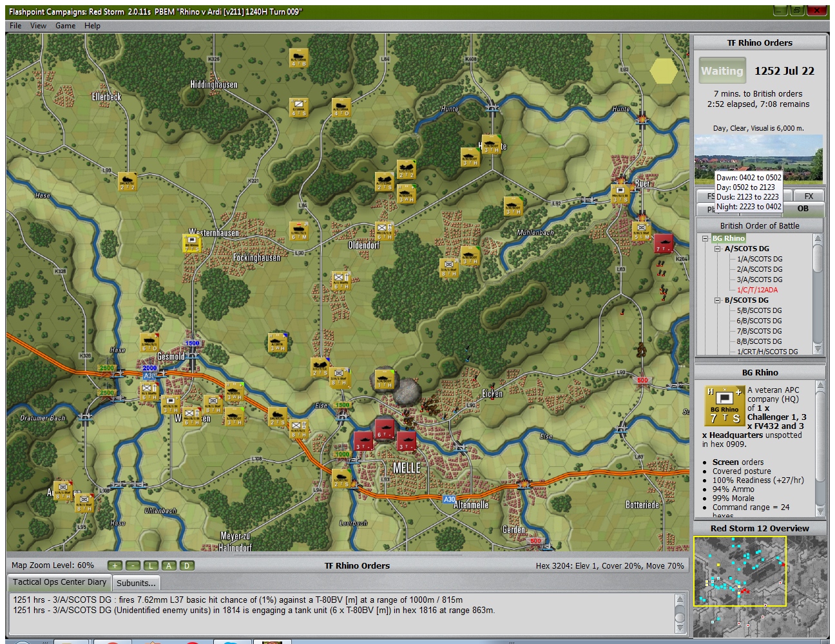
Task: Select 1/CRT/H/SCOTS DG in the tree
Action: (767, 352)
